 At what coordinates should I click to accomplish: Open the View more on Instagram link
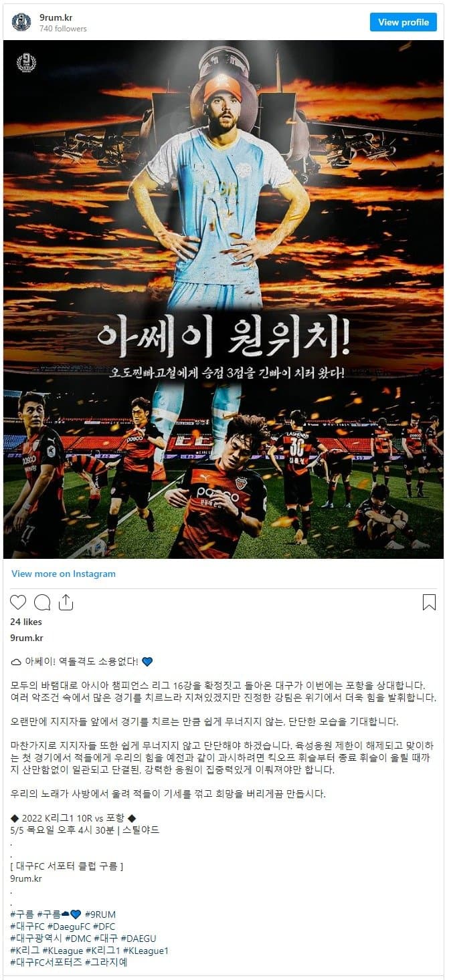tap(64, 574)
